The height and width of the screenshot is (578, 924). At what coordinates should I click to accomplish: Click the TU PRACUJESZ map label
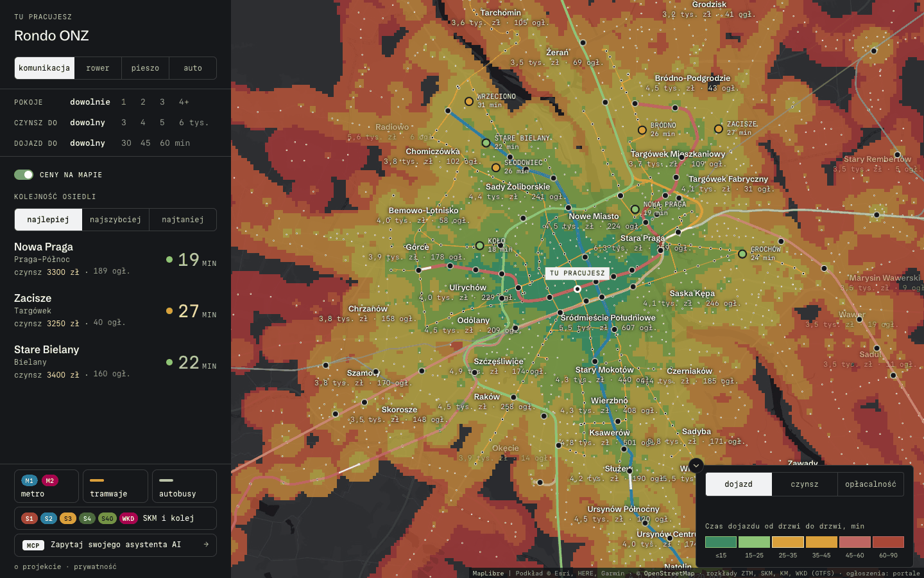pos(577,273)
